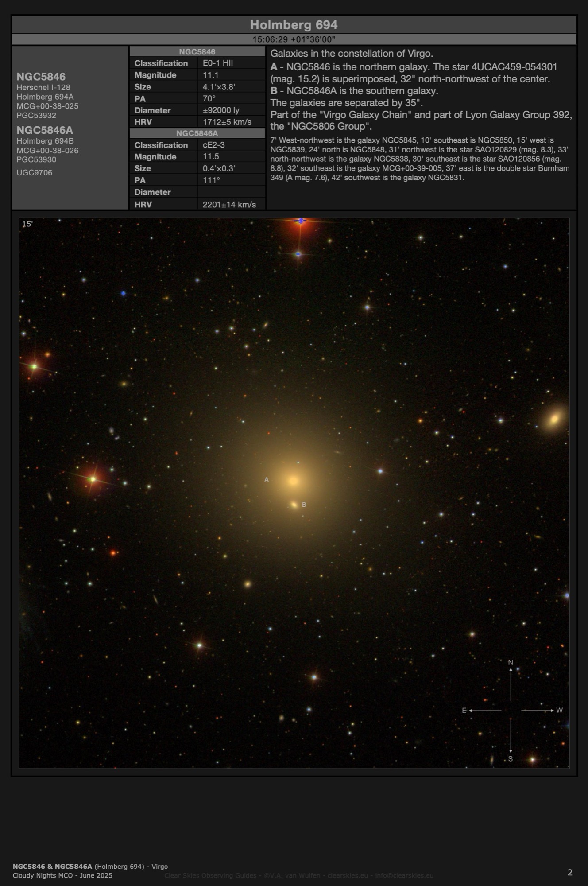The width and height of the screenshot is (588, 886).
Task: Click the small galaxy NGC5846A core
Action: click(294, 505)
